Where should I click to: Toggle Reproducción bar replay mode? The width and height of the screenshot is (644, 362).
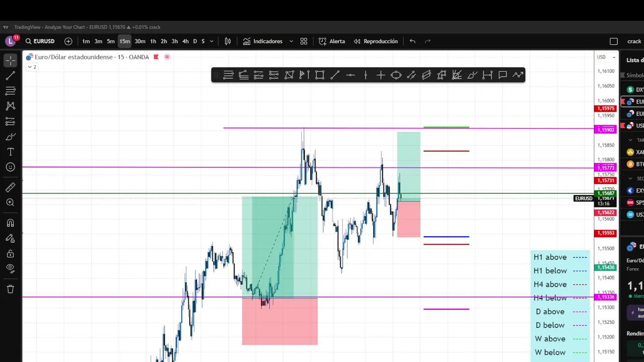(375, 41)
